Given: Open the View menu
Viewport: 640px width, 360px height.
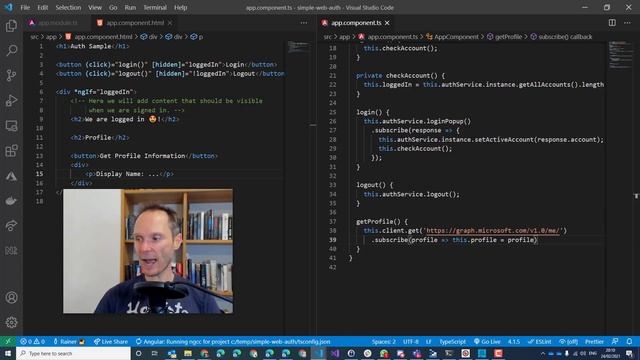Looking at the screenshot, I should click(95, 7).
